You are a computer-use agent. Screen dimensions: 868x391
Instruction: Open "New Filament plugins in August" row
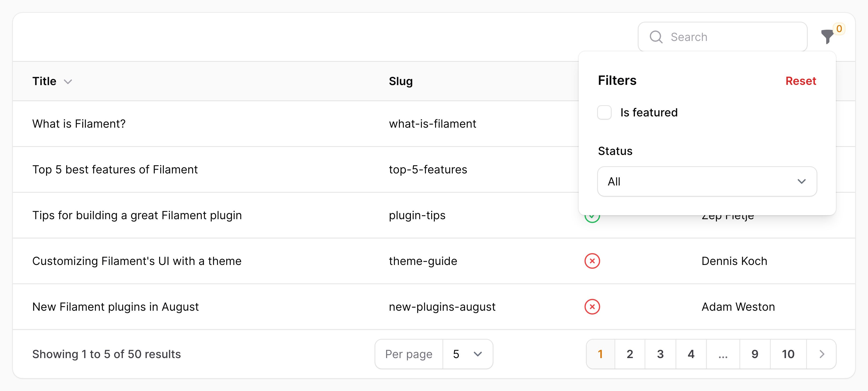click(x=115, y=306)
